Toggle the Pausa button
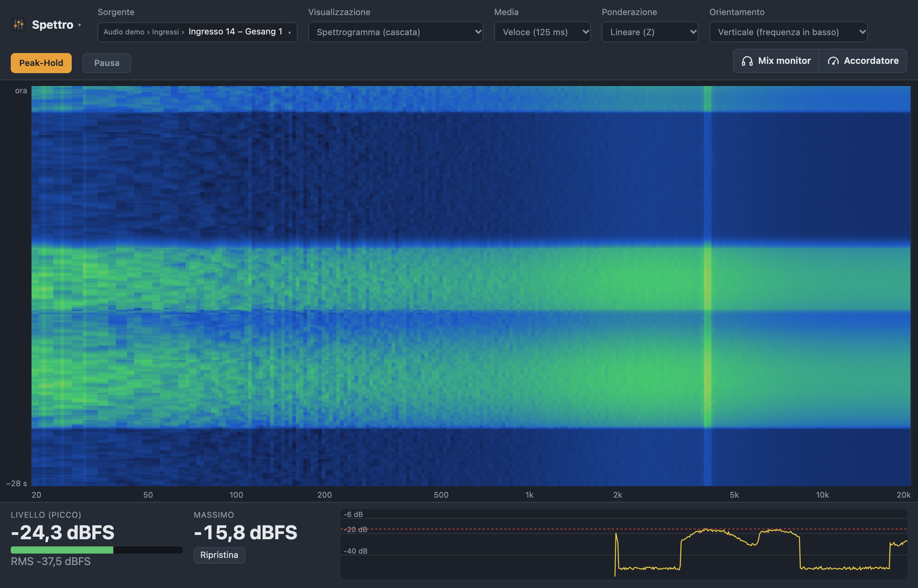Screen dimensions: 918x588 [x=107, y=63]
